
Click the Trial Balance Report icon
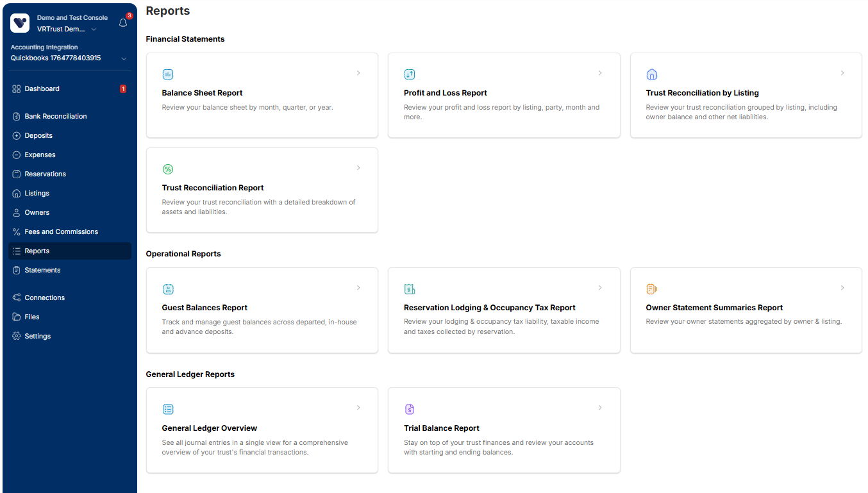pos(410,410)
